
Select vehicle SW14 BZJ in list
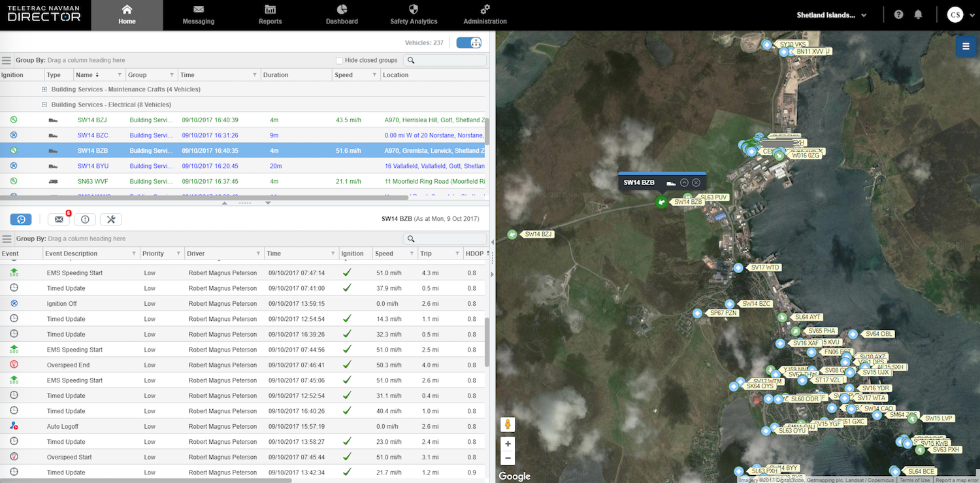92,120
